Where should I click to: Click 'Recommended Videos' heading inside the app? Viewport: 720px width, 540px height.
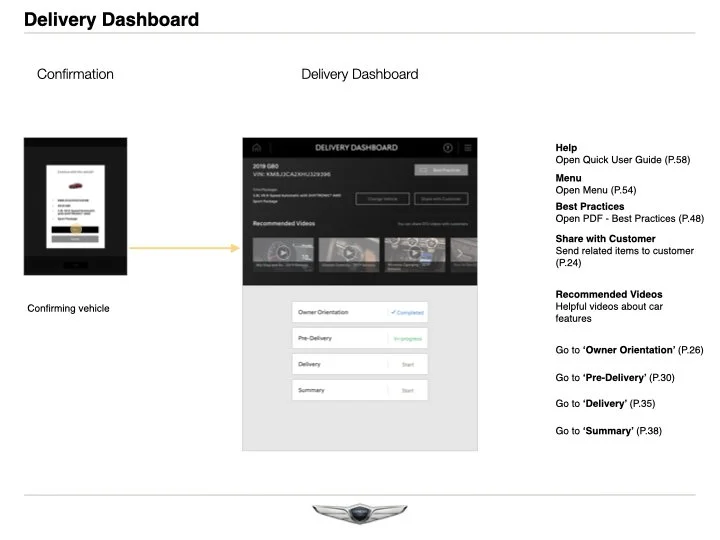pyautogui.click(x=284, y=224)
